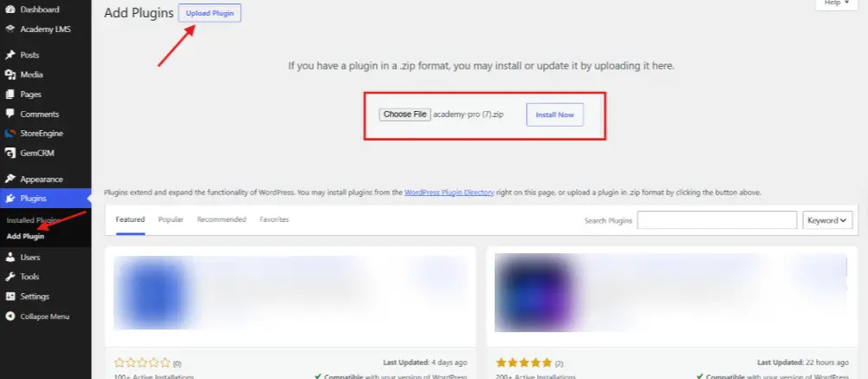Click the StoreEngine logo icon
The image size is (868, 379).
(x=10, y=134)
